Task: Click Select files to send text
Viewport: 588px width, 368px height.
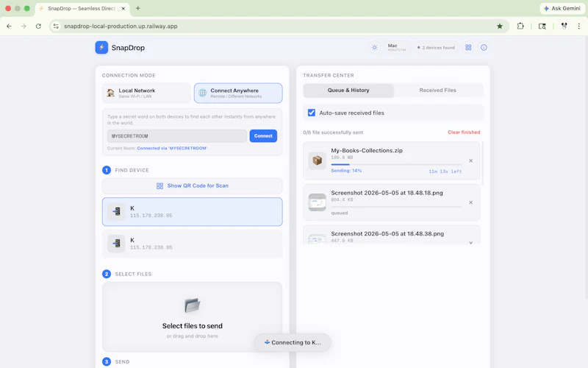Action: coord(193,326)
